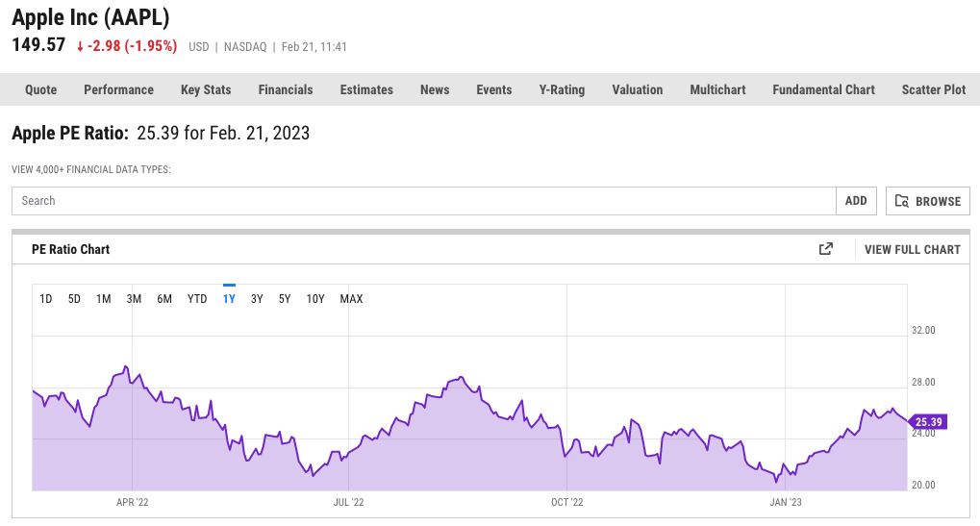This screenshot has width=980, height=526.
Task: Switch chart range to 3Y
Action: (x=257, y=299)
